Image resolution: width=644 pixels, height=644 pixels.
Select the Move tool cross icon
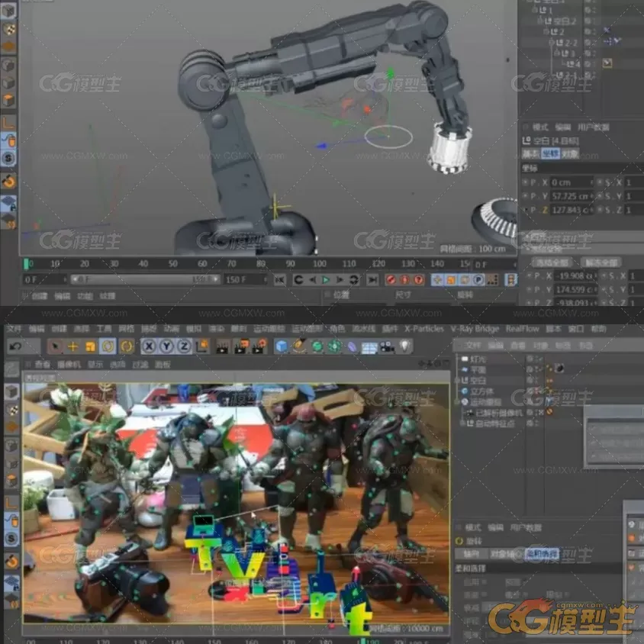click(x=72, y=346)
